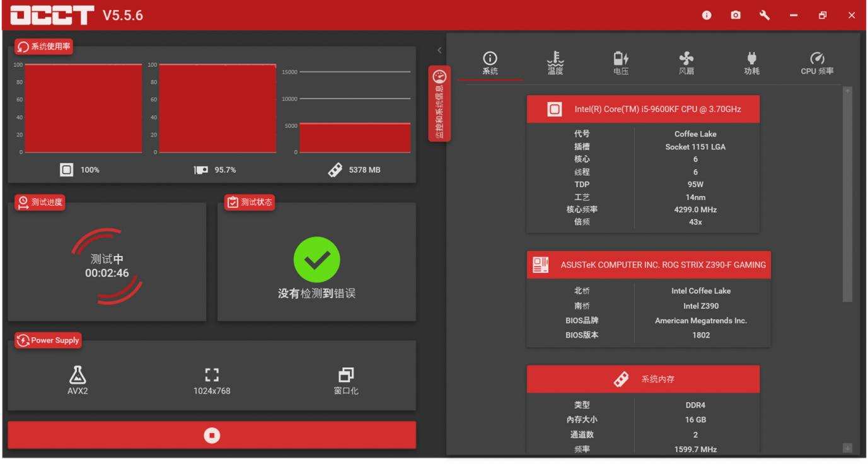Open the 电压 tab
This screenshot has height=465, width=868.
click(x=621, y=64)
